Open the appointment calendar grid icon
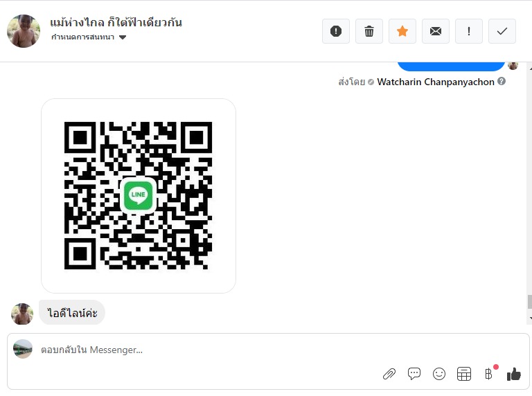Screen dimensions: 532x396 click(x=464, y=374)
